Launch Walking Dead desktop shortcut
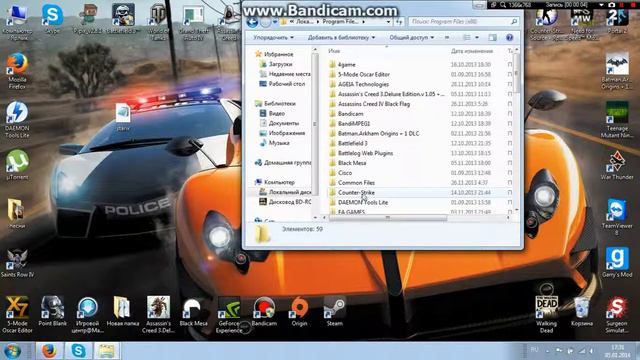 tap(547, 314)
